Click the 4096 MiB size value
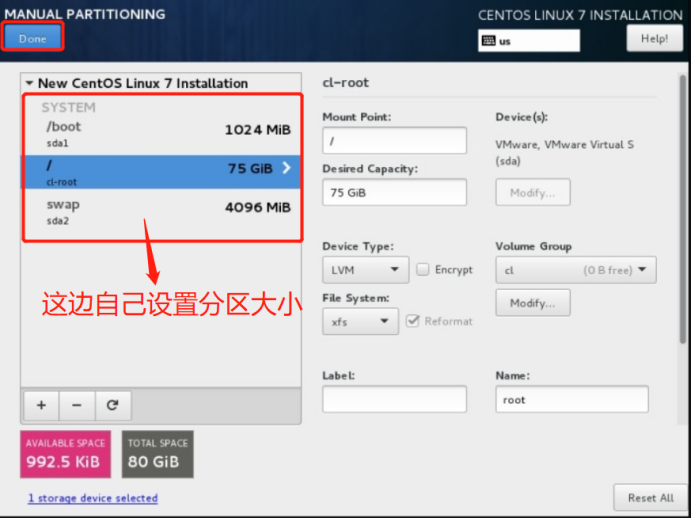The height and width of the screenshot is (518, 692). 258,207
